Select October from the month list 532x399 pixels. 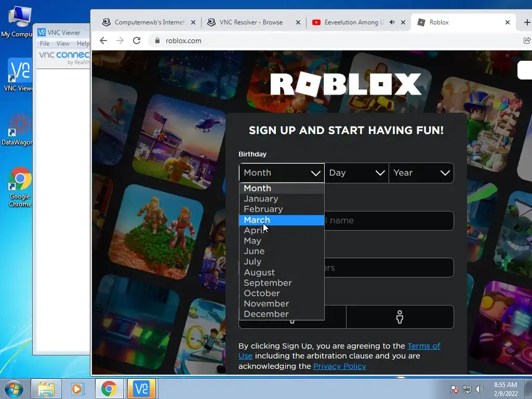(282, 294)
